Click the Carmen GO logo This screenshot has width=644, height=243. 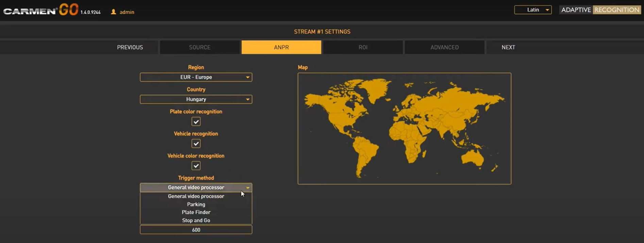click(41, 10)
